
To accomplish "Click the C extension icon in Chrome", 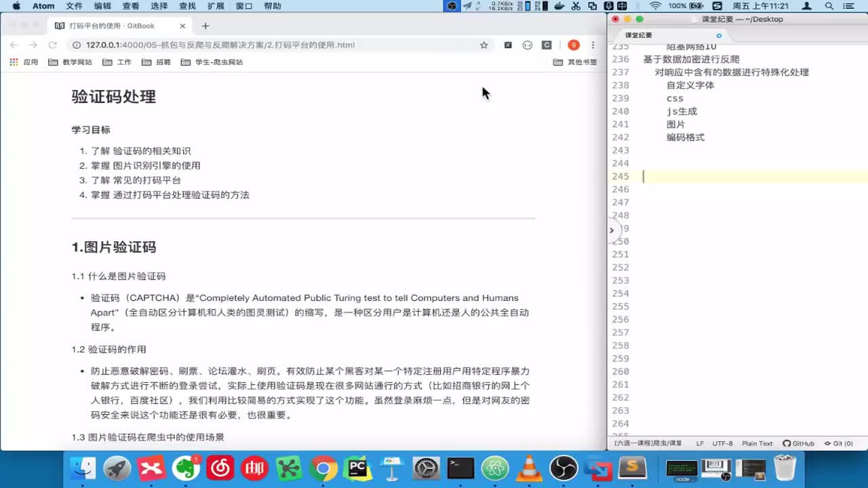I will point(547,45).
